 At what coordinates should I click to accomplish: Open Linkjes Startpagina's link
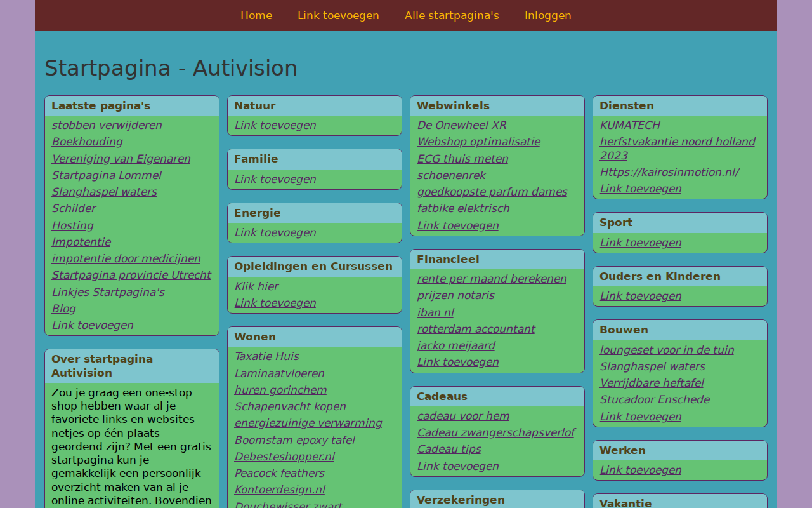click(x=108, y=292)
